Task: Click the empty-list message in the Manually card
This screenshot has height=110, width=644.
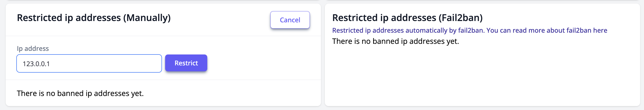Action: click(80, 93)
